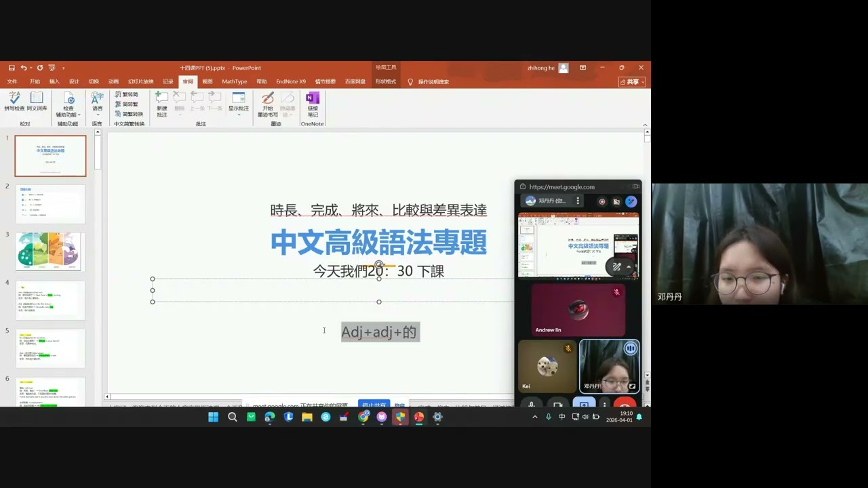The height and width of the screenshot is (488, 868).
Task: Collapse the ribbon with the chevron
Action: (x=645, y=123)
